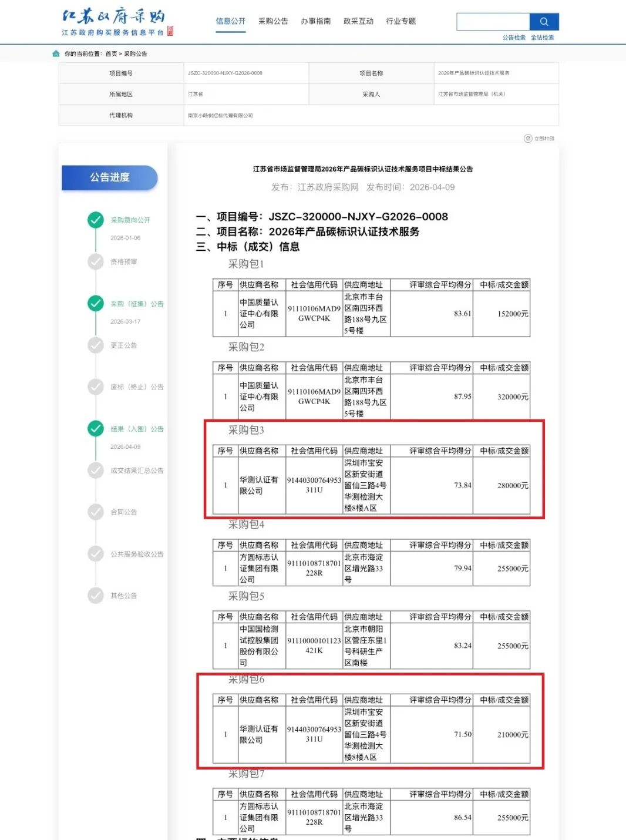This screenshot has height=840, width=626.
Task: Click the 全站检索 link under search
Action: (542, 38)
